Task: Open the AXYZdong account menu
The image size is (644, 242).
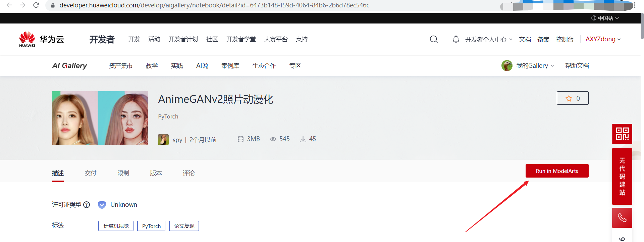Action: [x=603, y=39]
